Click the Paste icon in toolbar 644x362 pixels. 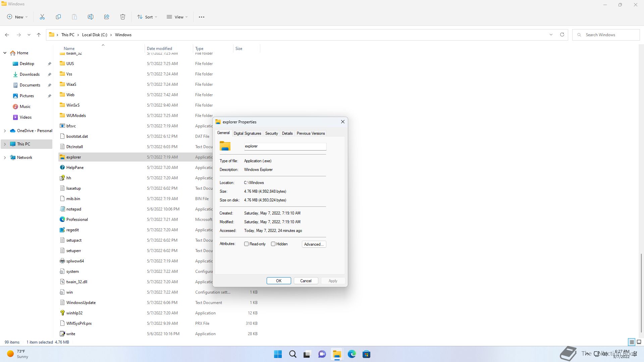74,17
